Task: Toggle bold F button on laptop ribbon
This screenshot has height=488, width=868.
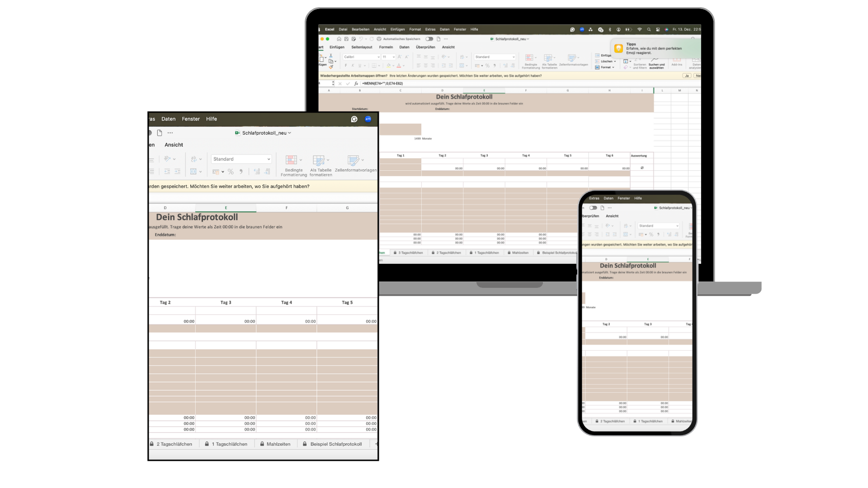Action: pos(346,66)
